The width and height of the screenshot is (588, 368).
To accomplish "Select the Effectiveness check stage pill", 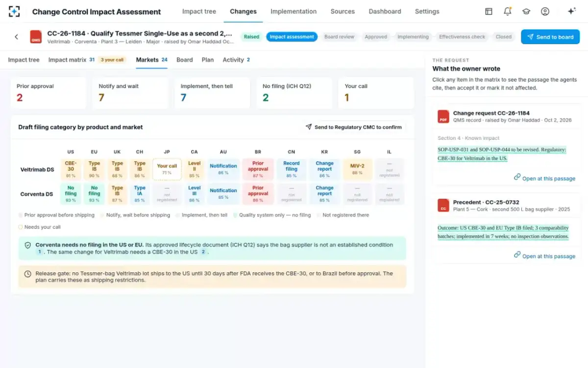I will 462,37.
